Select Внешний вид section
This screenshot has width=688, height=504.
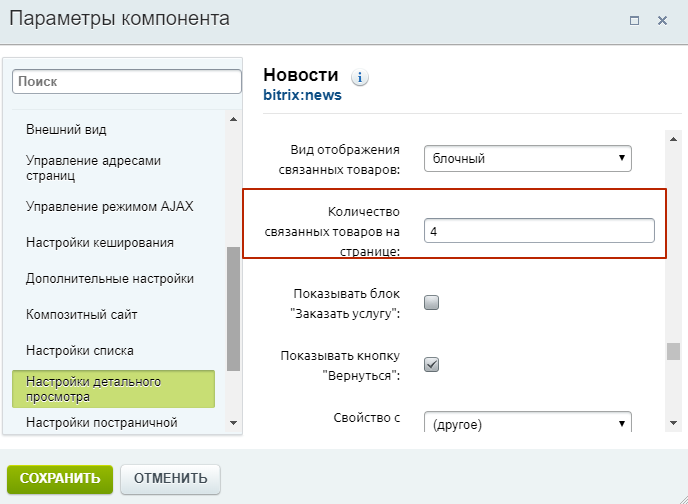(x=80, y=129)
